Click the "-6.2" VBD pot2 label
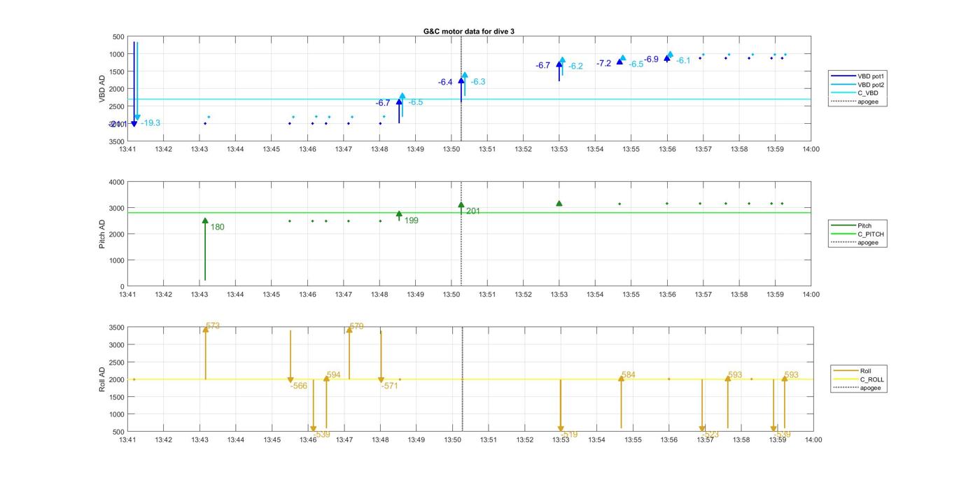Viewport: 980px width, 485px height. click(575, 66)
